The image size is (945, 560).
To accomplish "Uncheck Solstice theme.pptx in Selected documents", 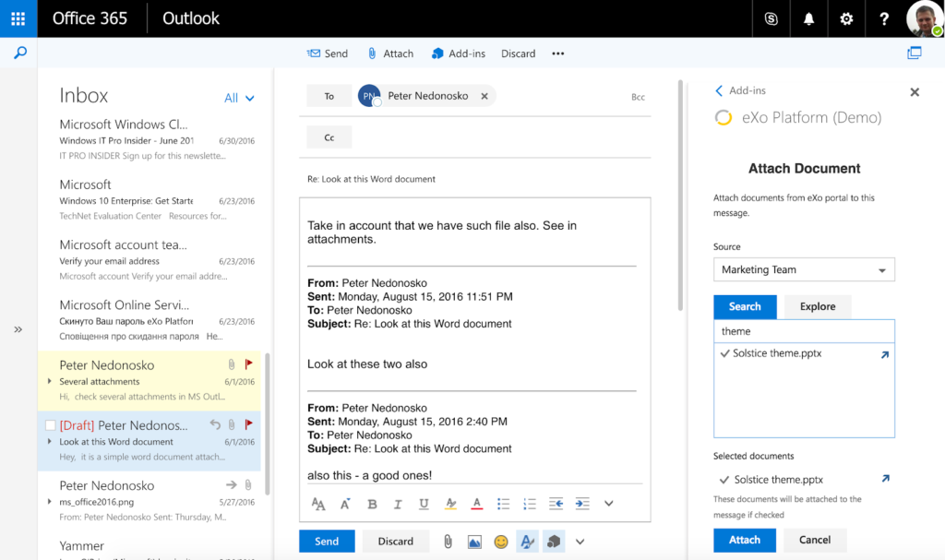I will tap(724, 480).
